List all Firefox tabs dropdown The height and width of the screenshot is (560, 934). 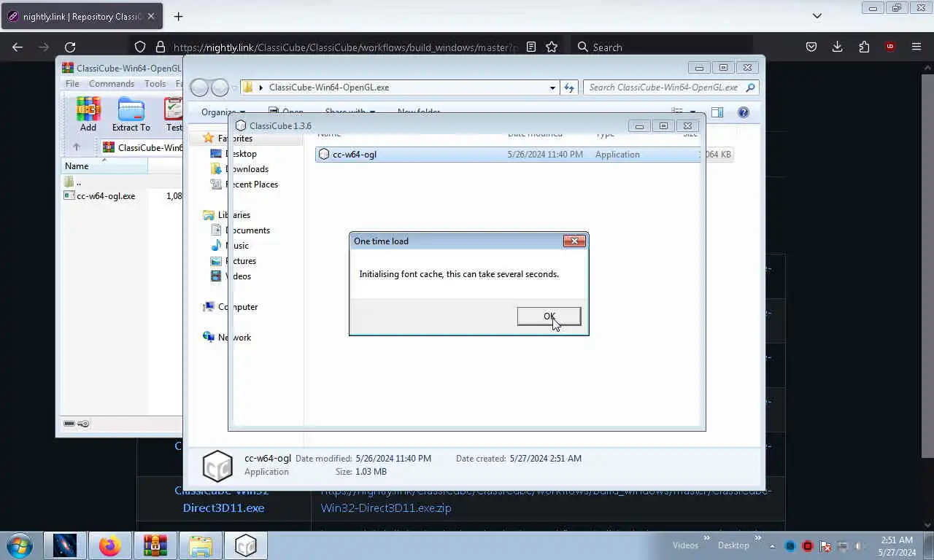click(817, 16)
